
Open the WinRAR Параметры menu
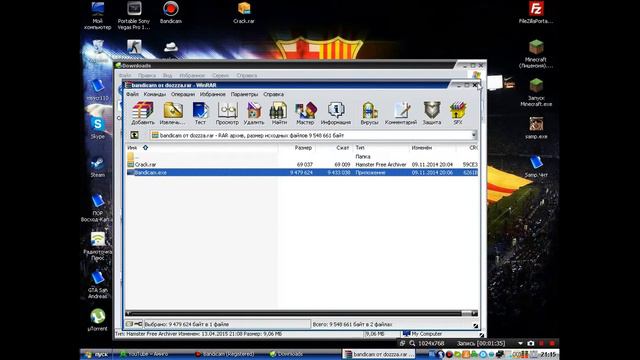tap(244, 94)
